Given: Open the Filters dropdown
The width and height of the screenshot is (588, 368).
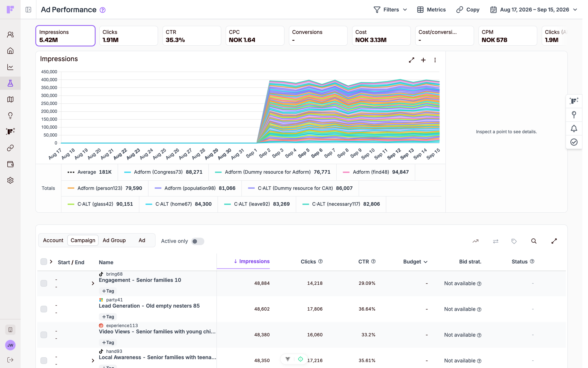Looking at the screenshot, I should pyautogui.click(x=390, y=10).
